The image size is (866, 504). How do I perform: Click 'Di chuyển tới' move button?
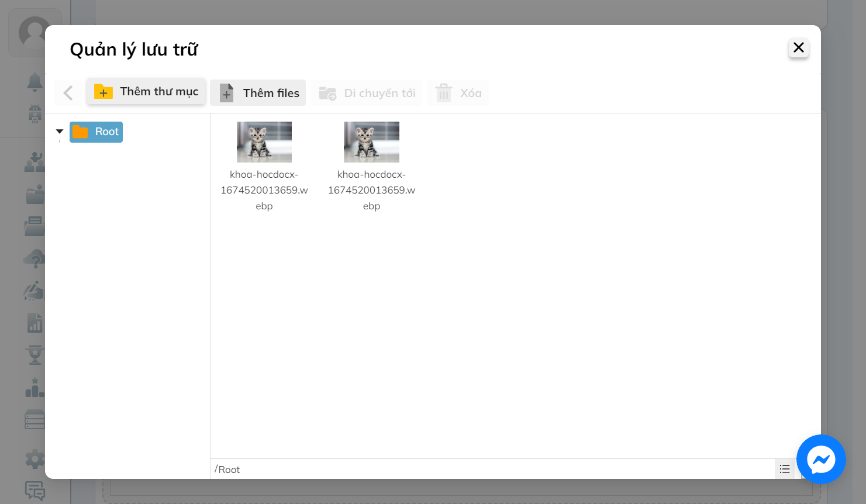(x=367, y=93)
